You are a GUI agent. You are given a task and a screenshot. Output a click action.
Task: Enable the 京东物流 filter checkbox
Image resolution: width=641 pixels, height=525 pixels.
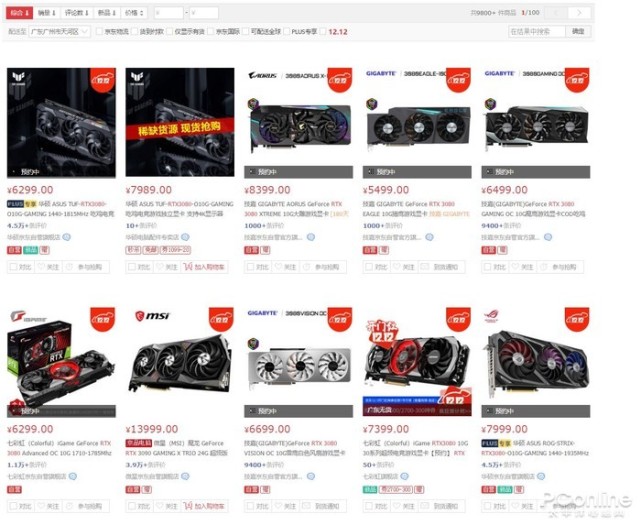click(x=99, y=31)
